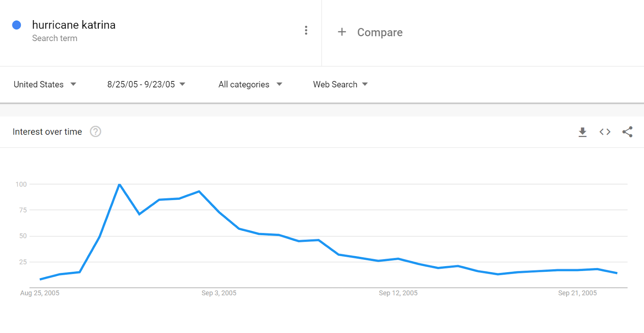Click the plus icon beside Compare

pos(342,32)
